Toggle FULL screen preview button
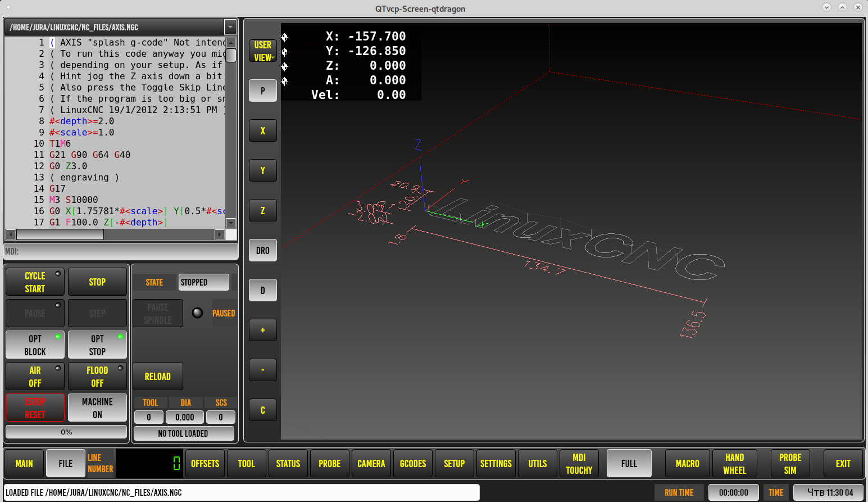This screenshot has width=868, height=502. pyautogui.click(x=629, y=464)
